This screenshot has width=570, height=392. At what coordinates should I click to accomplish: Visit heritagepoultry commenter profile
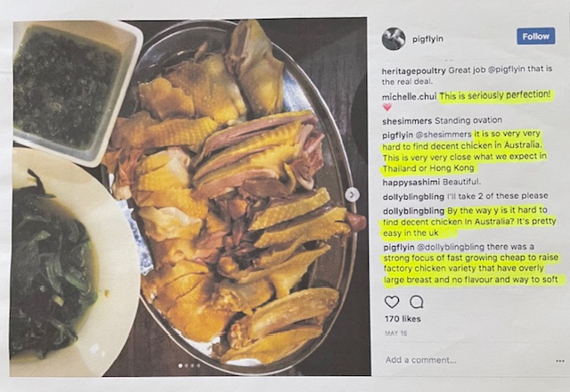click(x=413, y=70)
